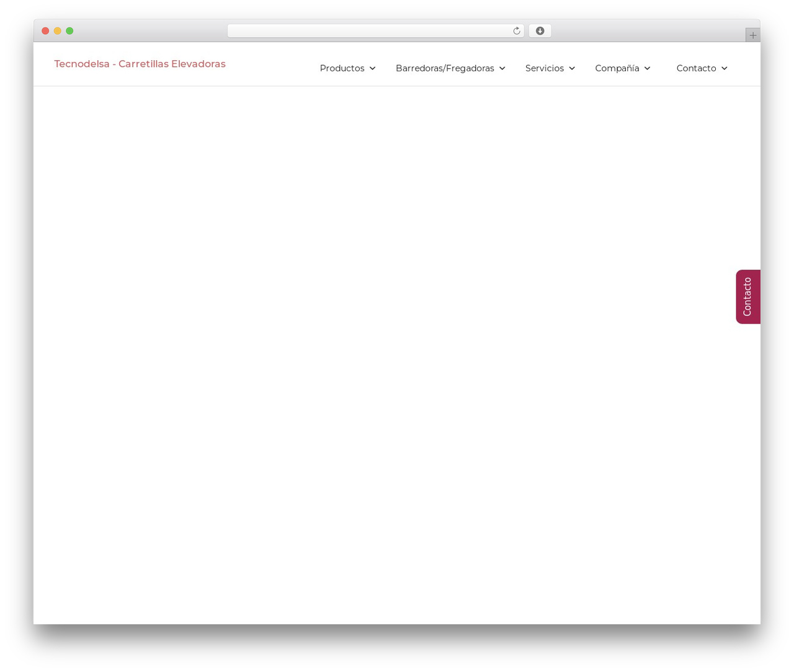This screenshot has height=672, width=794.
Task: Go to Tecnodelsa - Carretillas Elevadoras home link
Action: [140, 64]
